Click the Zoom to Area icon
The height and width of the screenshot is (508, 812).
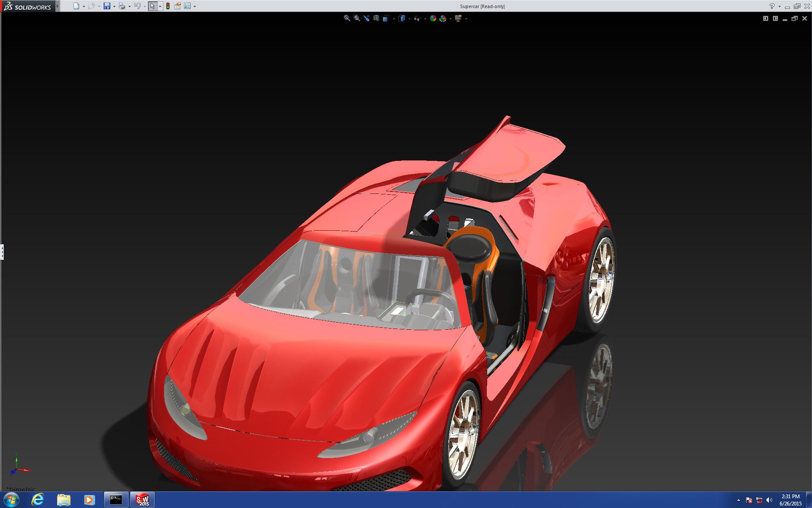click(357, 18)
